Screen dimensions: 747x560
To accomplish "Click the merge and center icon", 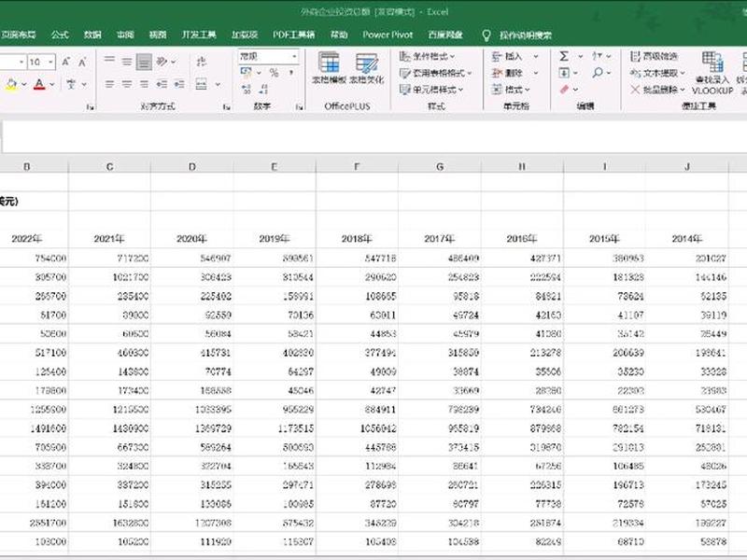I will 202,84.
